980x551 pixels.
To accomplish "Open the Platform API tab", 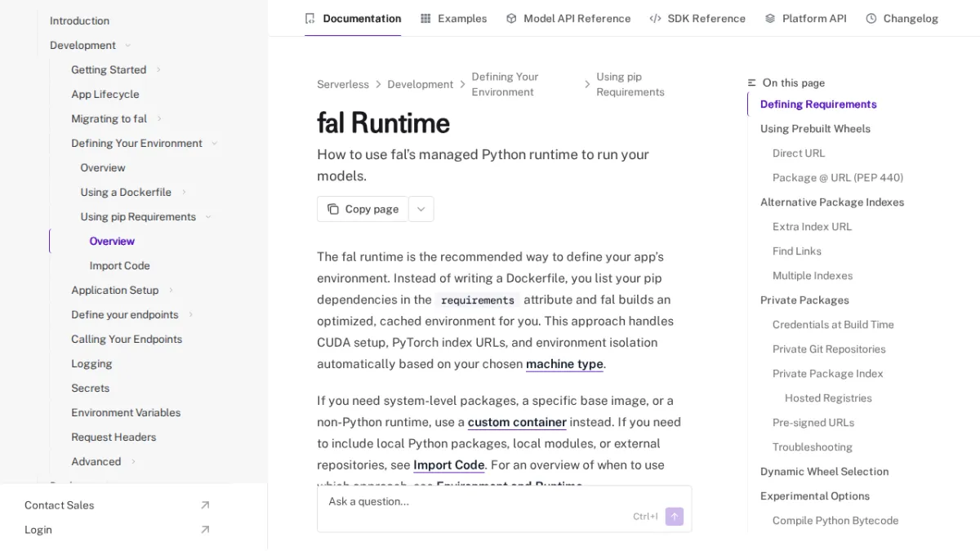I will click(805, 18).
